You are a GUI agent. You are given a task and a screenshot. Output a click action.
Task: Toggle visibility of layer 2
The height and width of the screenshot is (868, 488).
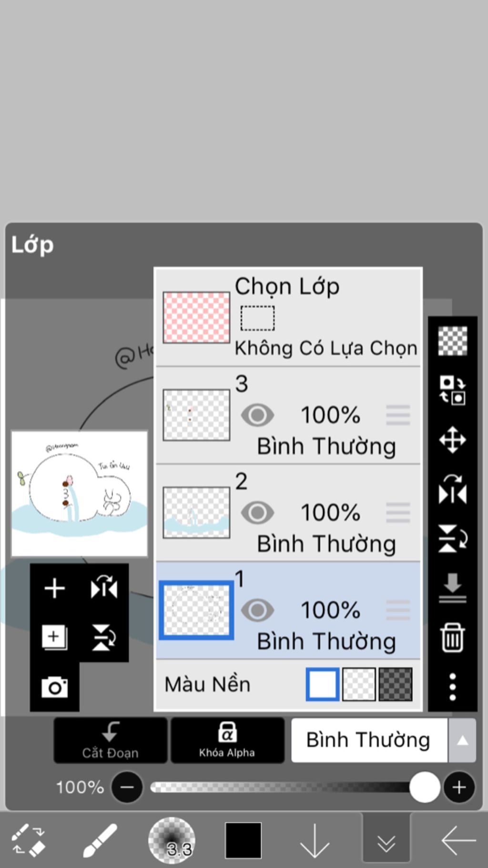coord(257,513)
